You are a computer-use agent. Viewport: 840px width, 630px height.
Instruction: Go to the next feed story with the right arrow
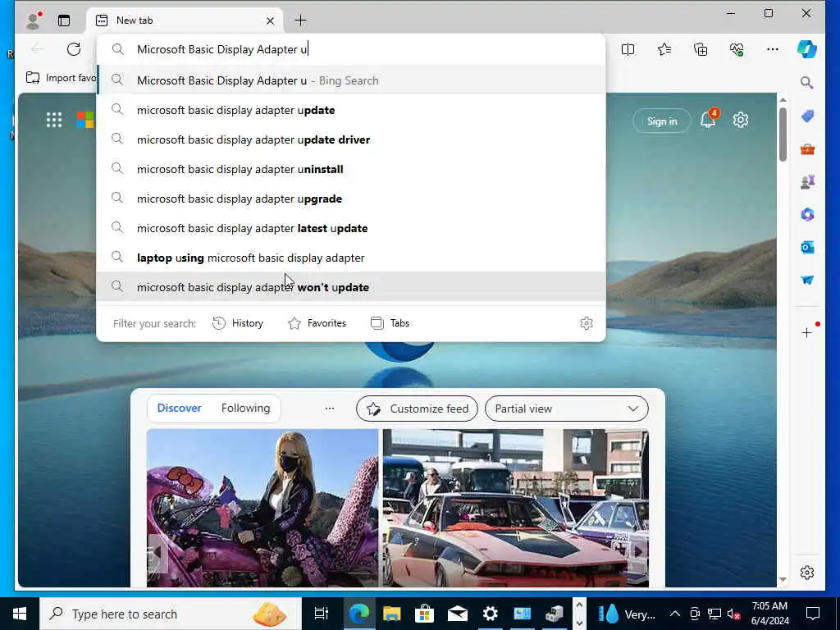(637, 552)
